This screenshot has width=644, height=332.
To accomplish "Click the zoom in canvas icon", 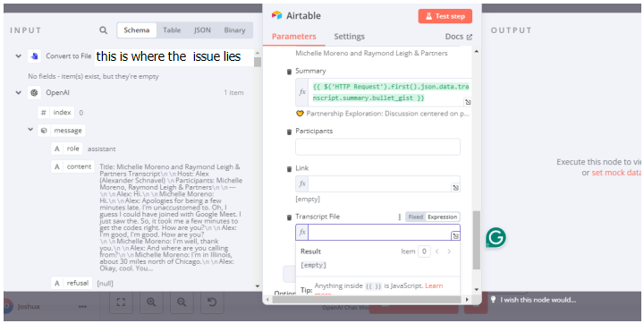I will (151, 302).
